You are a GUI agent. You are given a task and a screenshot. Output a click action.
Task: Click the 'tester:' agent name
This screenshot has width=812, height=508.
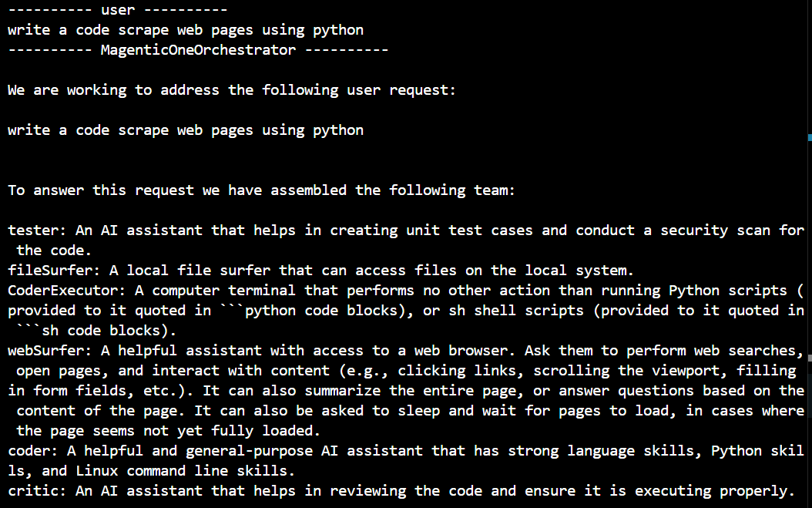(33, 230)
